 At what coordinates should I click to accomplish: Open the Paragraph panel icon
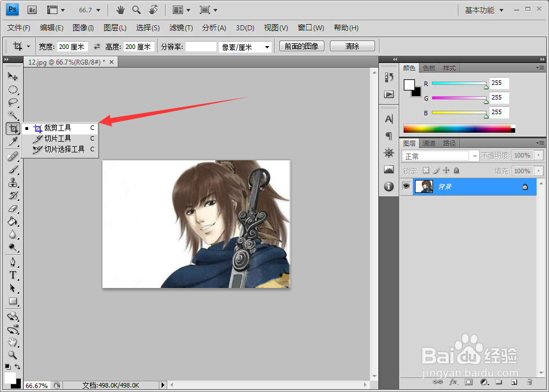click(389, 136)
